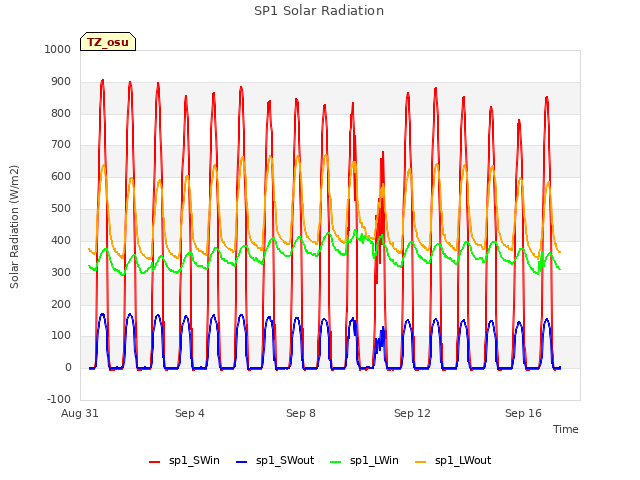Click the Sep 4 x-axis label

click(190, 413)
